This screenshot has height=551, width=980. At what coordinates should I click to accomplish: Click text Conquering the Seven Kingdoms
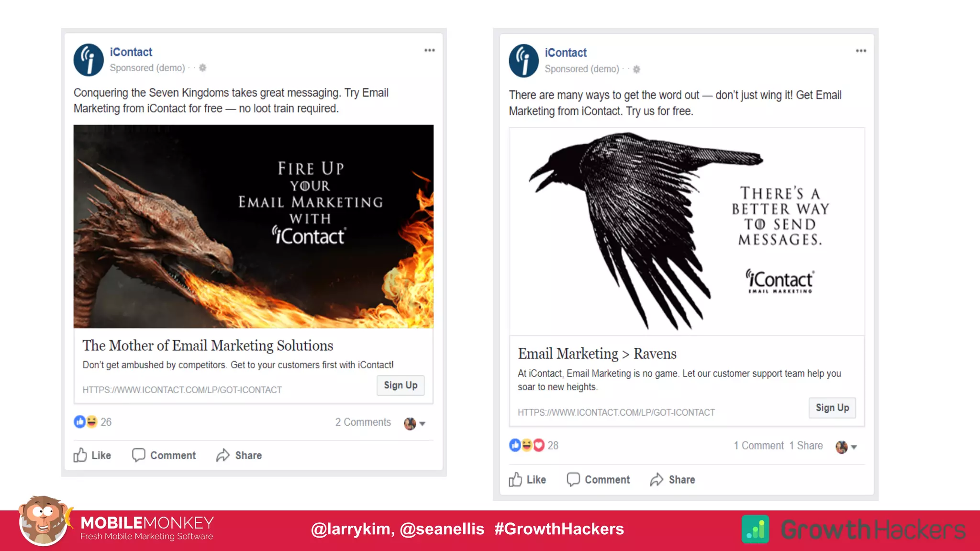pyautogui.click(x=152, y=92)
